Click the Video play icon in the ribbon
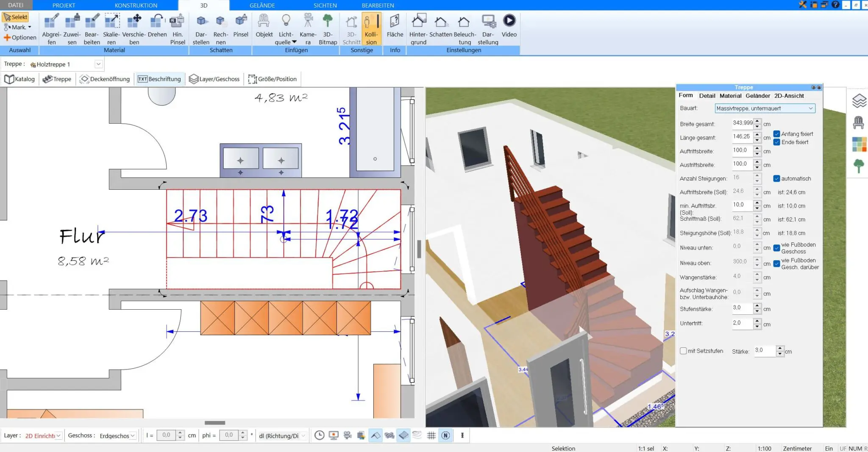 [509, 21]
